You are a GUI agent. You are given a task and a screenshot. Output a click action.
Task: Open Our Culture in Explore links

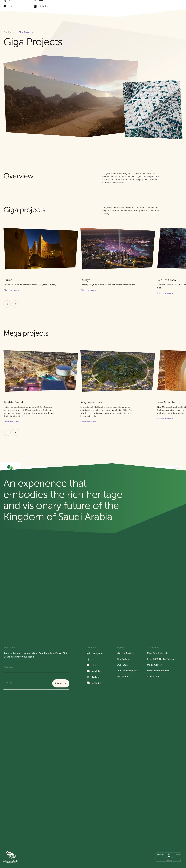click(123, 659)
